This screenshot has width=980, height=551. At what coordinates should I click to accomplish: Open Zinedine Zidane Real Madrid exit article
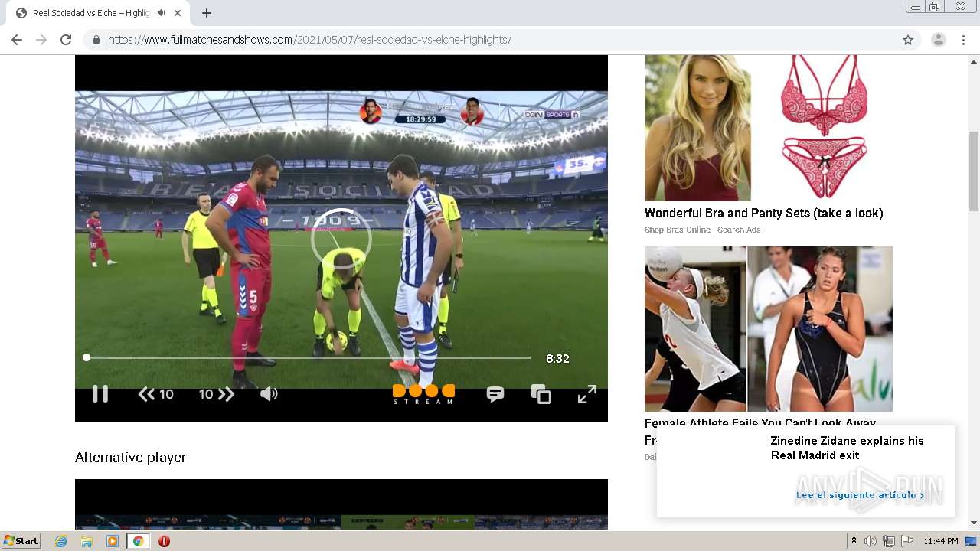[x=847, y=448]
